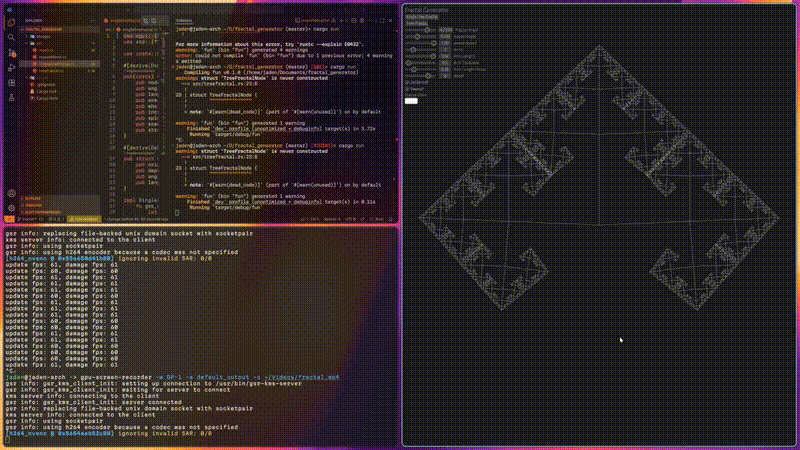Expand the OUTLINE section
This screenshot has height=450, width=800.
(x=59, y=198)
